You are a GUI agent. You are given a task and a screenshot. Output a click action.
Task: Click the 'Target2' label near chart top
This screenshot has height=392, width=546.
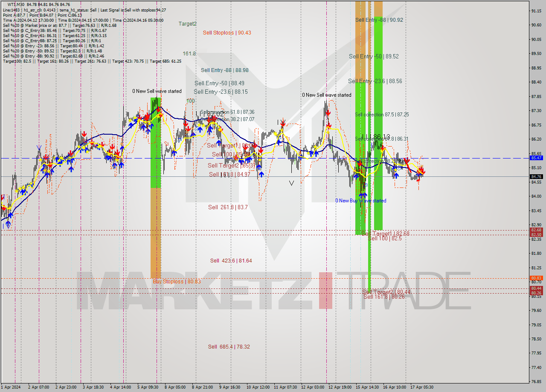188,24
